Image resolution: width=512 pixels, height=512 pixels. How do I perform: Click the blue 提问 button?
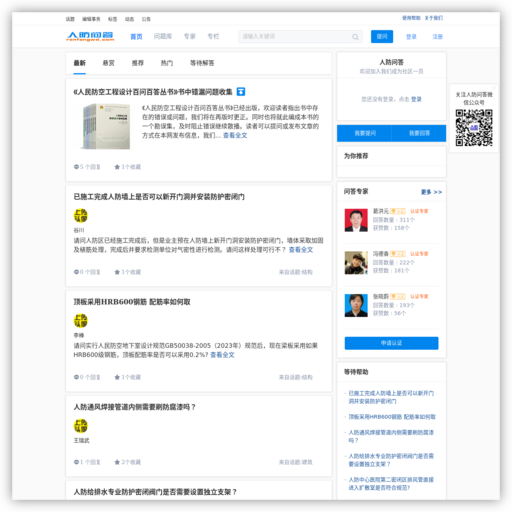382,37
